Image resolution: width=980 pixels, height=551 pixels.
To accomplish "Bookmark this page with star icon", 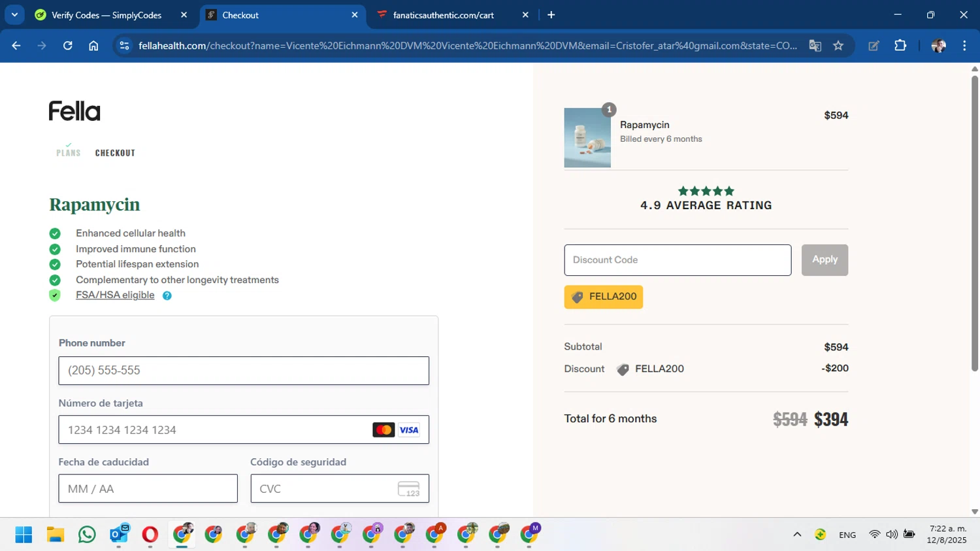I will (838, 46).
